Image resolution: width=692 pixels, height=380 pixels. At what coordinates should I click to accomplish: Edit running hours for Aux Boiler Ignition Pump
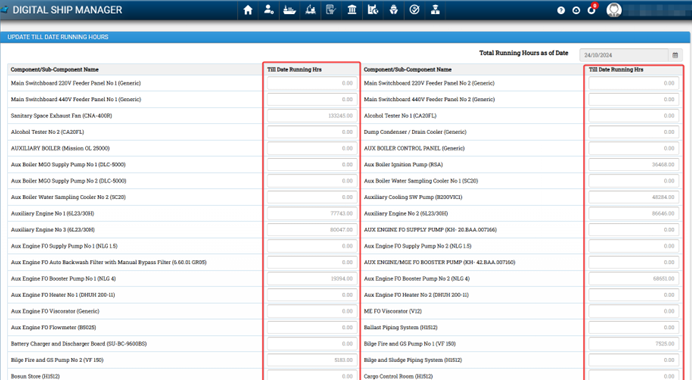pos(634,165)
